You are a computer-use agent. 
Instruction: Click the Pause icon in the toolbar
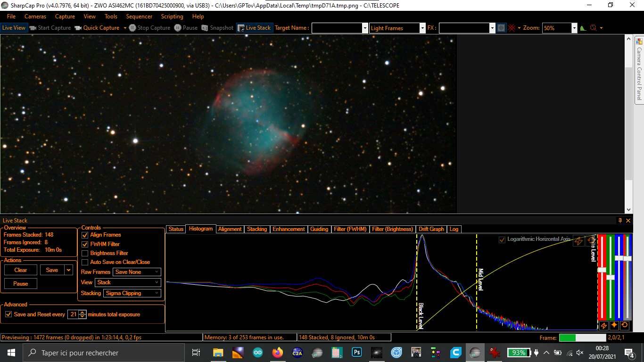(178, 28)
